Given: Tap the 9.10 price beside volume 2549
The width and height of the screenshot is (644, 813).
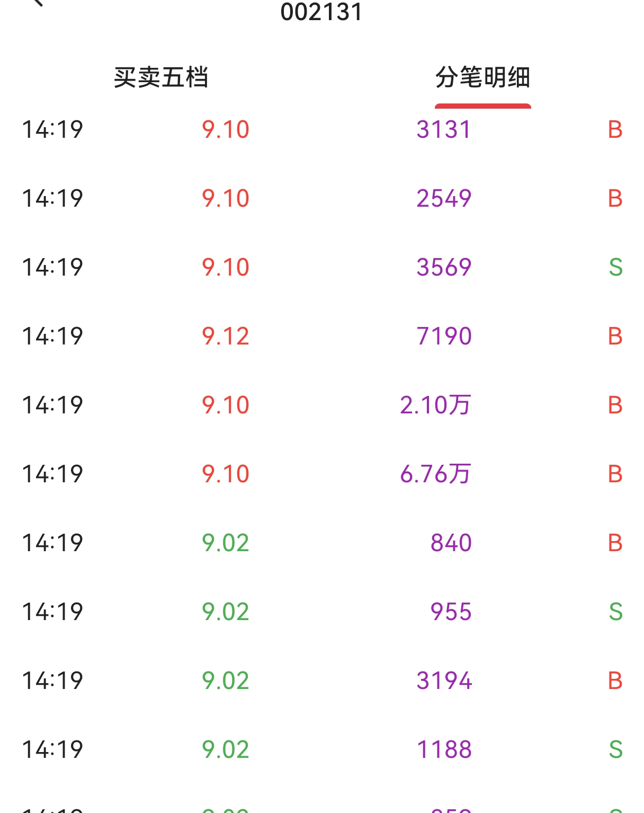Looking at the screenshot, I should click(x=226, y=199).
